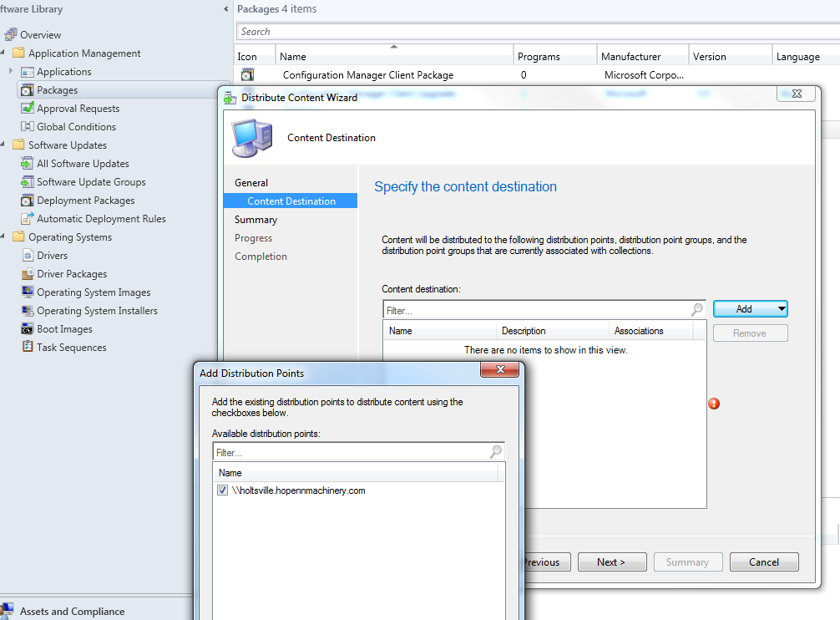The width and height of the screenshot is (840, 620).
Task: Click the Next button in the wizard
Action: pos(612,562)
